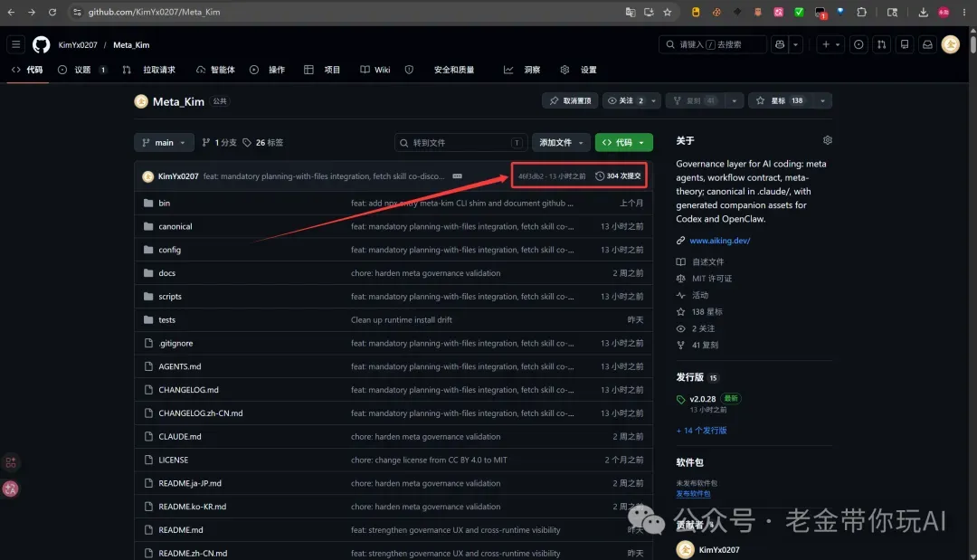Click the header search box

713,45
